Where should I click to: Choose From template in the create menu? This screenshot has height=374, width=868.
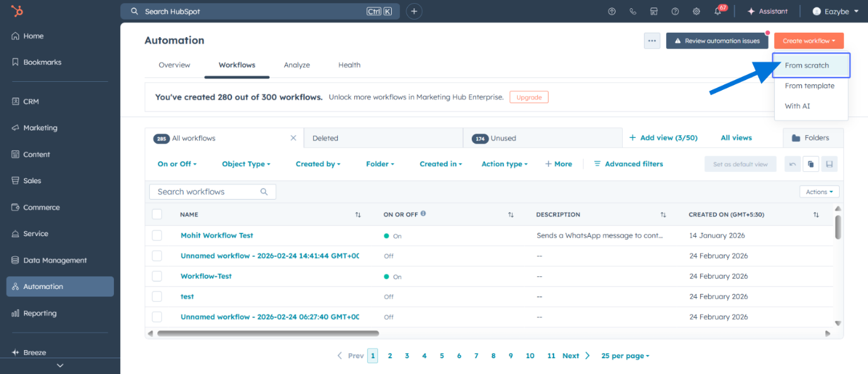point(811,86)
